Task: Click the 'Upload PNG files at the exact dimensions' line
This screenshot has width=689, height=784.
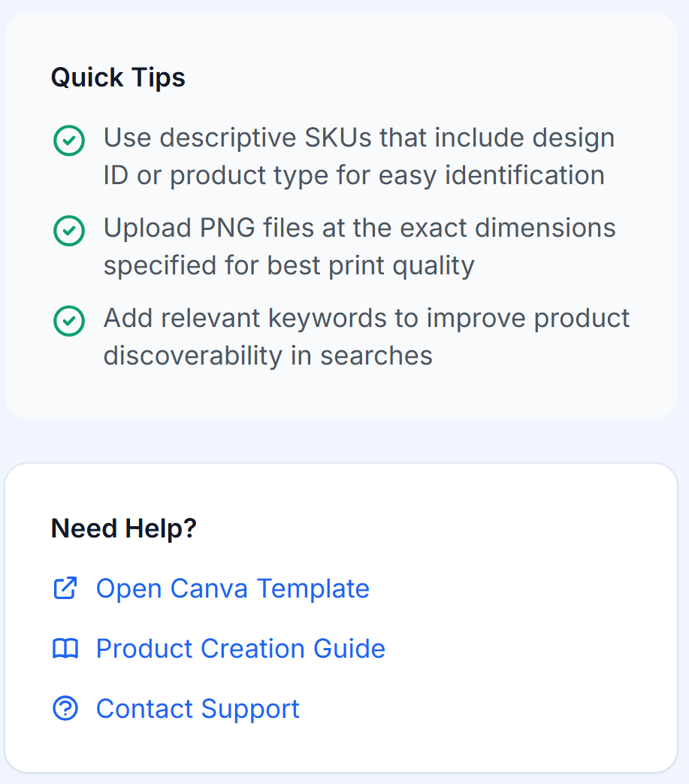Action: coord(359,228)
